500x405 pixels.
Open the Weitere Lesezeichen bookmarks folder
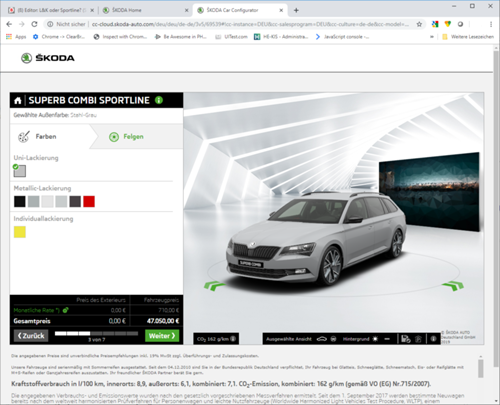468,37
